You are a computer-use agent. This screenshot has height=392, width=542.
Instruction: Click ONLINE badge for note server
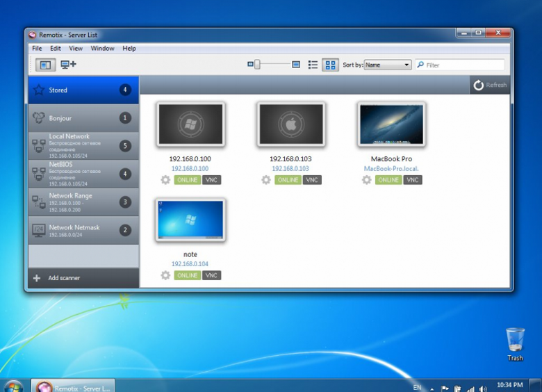click(188, 275)
